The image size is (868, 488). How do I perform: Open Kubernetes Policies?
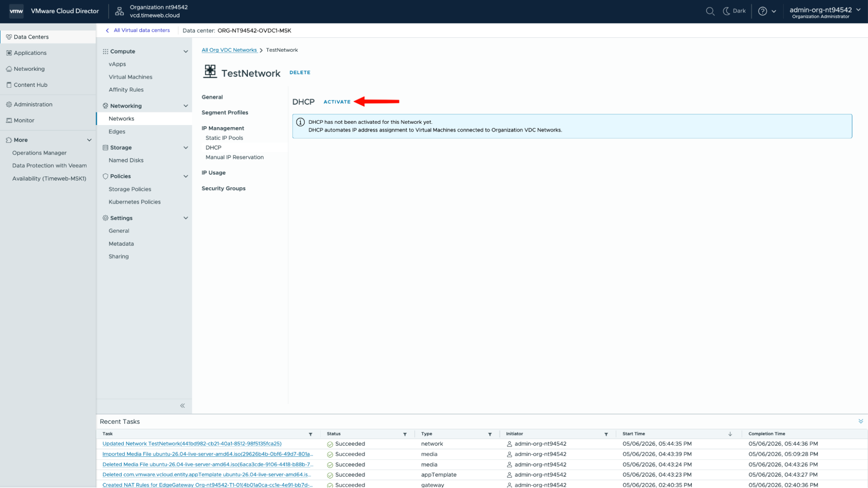[x=135, y=202]
